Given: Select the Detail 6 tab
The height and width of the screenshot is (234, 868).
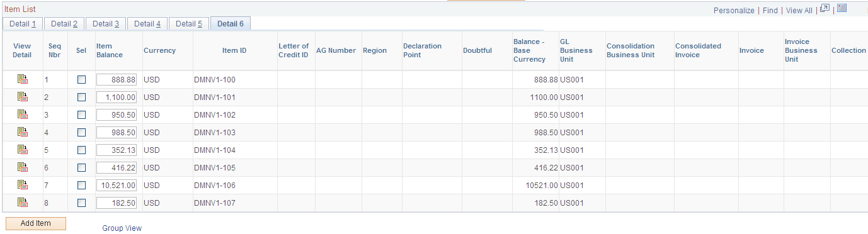Looking at the screenshot, I should [x=231, y=24].
